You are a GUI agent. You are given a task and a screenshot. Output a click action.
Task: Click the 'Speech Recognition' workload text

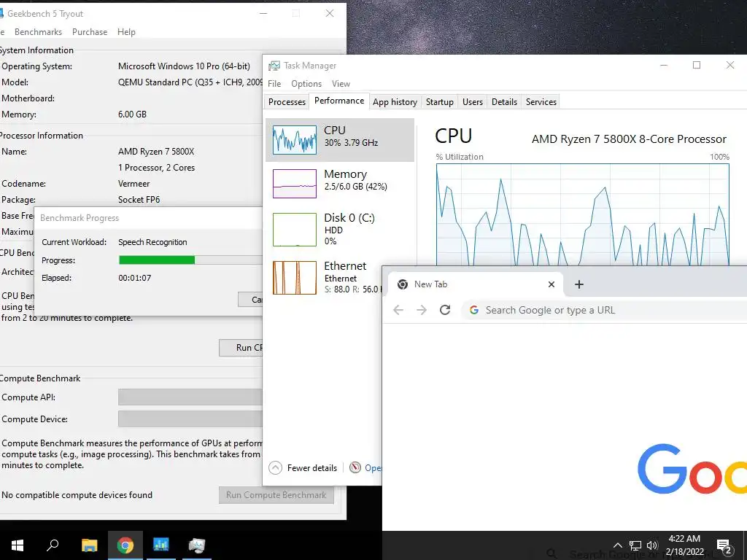(x=152, y=242)
